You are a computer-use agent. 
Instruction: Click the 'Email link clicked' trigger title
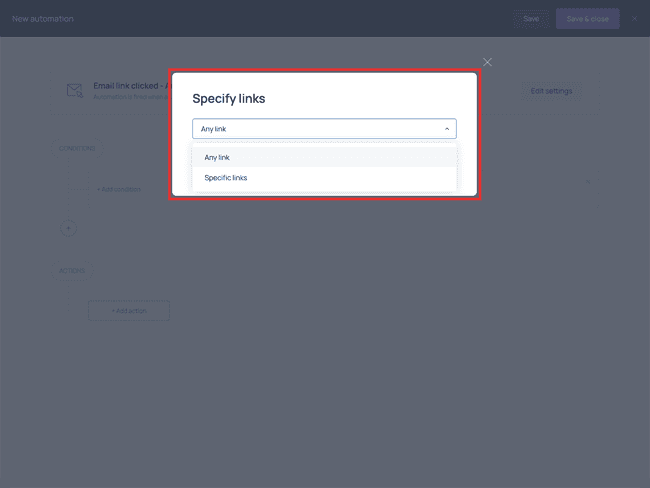tap(131, 86)
